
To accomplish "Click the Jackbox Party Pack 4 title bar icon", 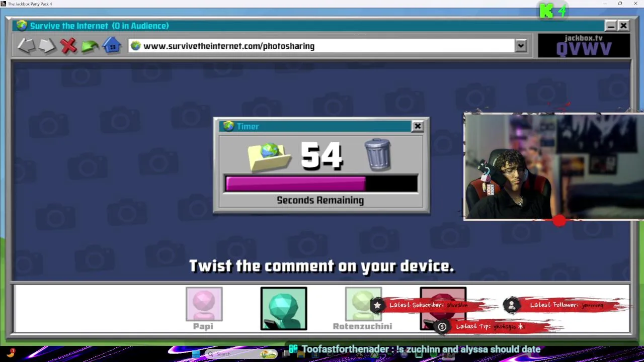I will point(4,4).
